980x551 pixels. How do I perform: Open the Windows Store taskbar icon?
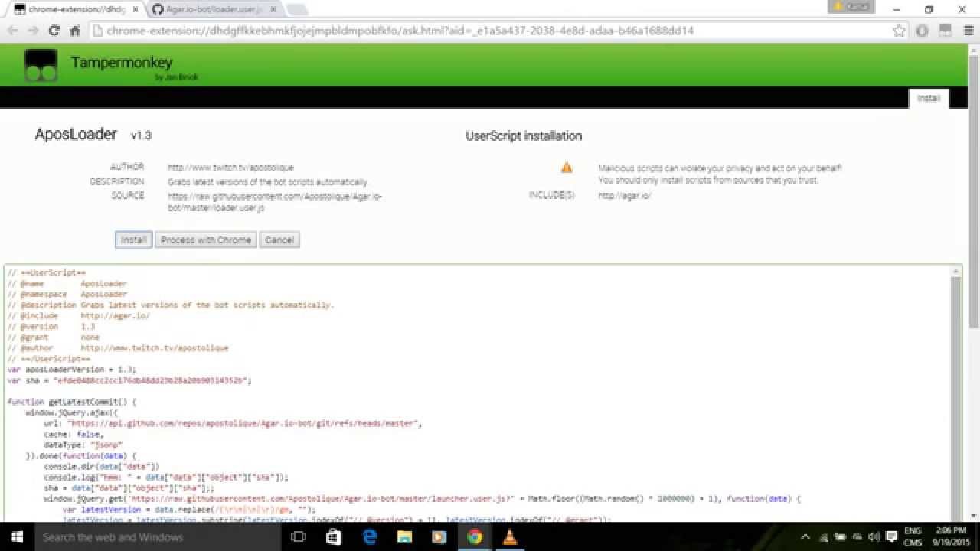click(x=334, y=536)
